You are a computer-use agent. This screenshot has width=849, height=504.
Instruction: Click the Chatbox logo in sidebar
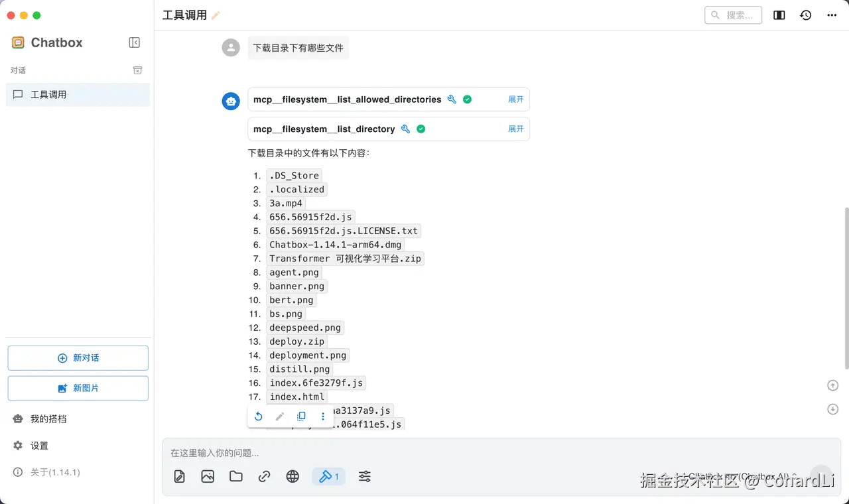click(x=18, y=42)
